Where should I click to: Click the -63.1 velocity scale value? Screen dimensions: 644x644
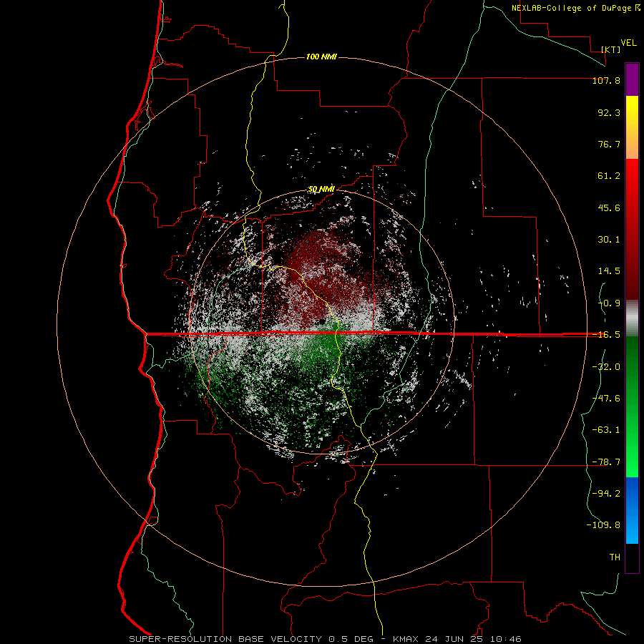pos(606,430)
